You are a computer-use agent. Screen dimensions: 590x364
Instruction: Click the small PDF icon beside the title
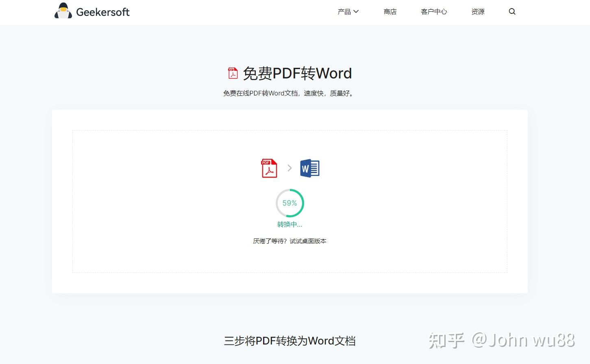coord(233,73)
